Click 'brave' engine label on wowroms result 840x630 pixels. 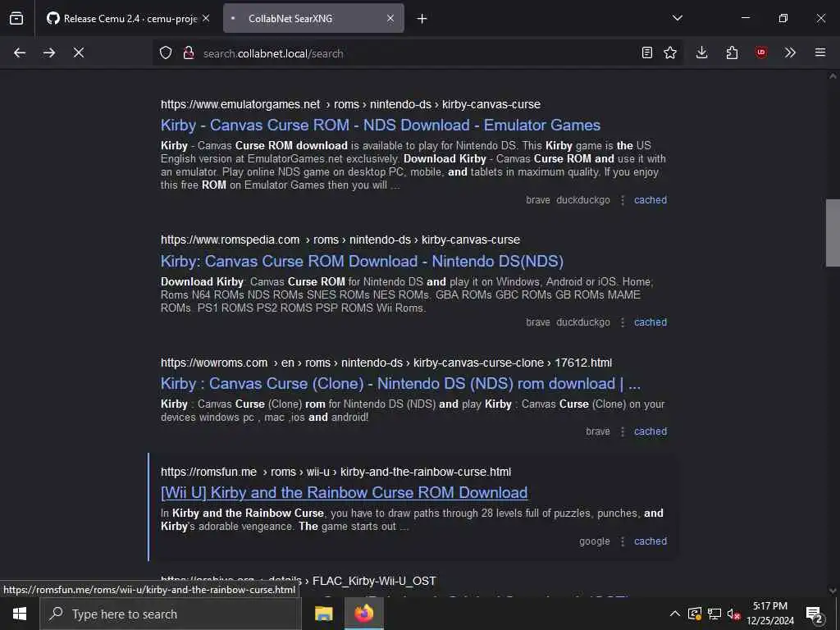598,431
